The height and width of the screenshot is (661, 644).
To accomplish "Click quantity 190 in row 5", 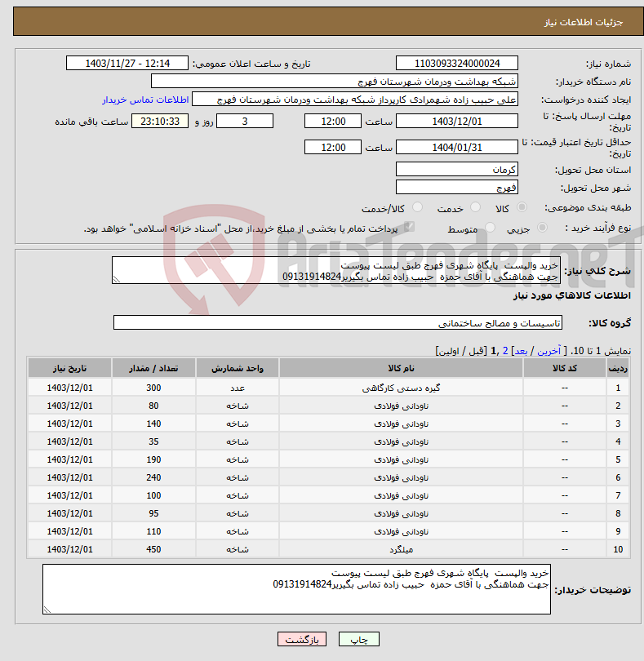I will tap(153, 459).
